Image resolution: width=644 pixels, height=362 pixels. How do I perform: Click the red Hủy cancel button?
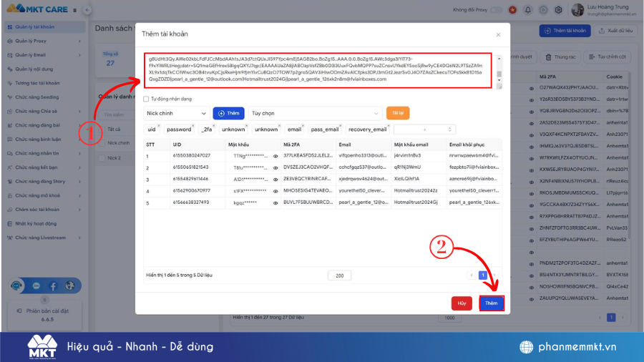point(462,303)
